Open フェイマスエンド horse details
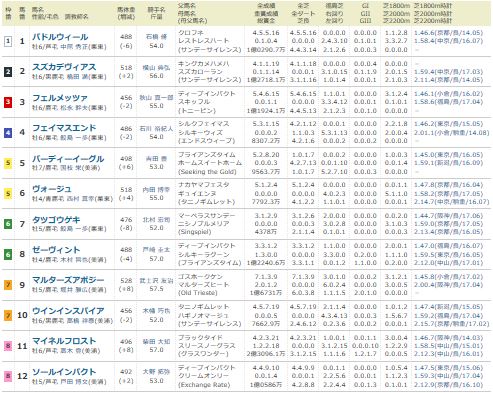 64,128
